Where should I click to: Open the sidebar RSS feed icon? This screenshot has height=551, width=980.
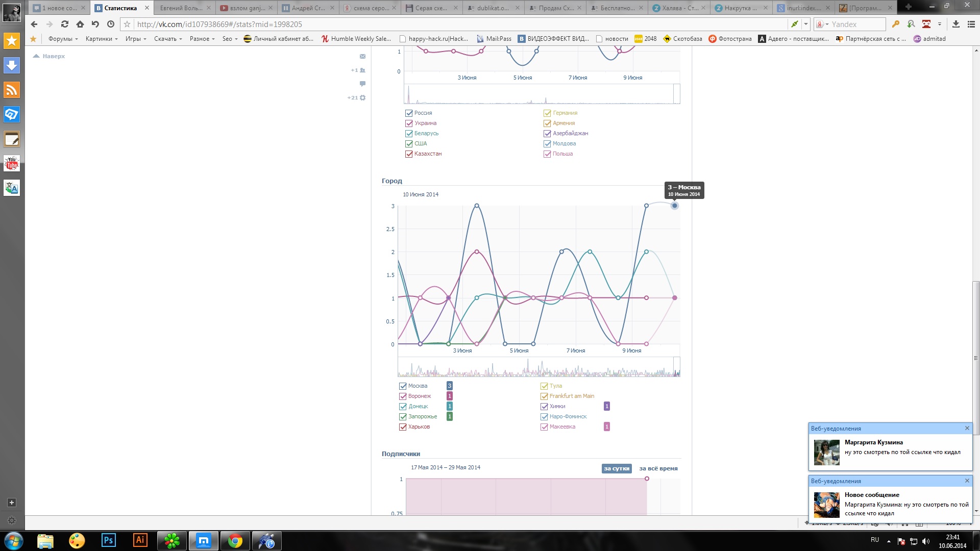[12, 90]
